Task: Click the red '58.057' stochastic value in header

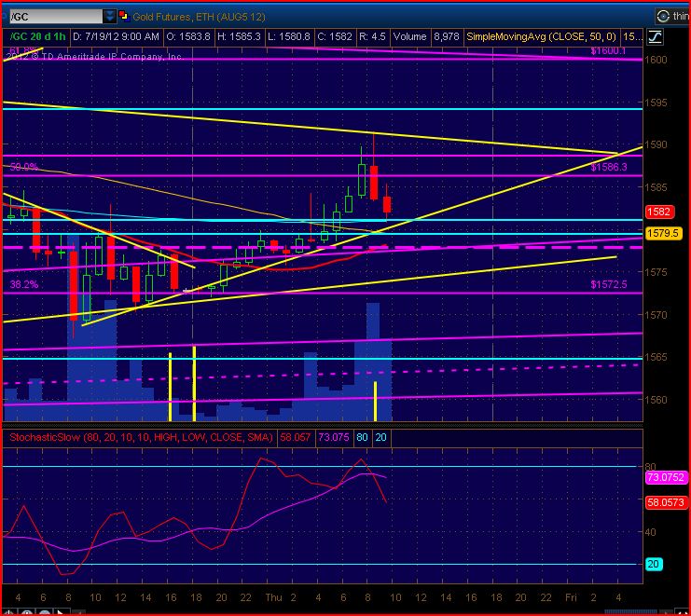Action: pyautogui.click(x=296, y=437)
